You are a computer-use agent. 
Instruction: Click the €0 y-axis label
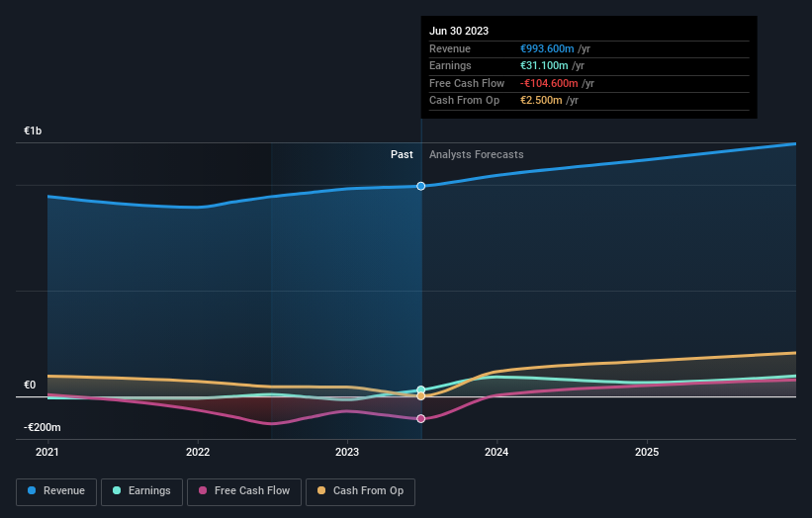[x=30, y=385]
